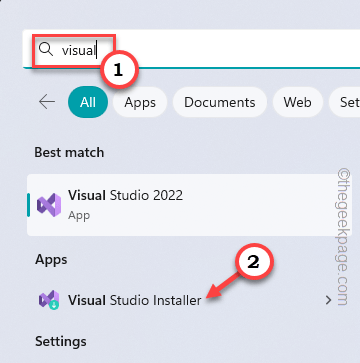Viewport: 360px width, 363px height.
Task: Go back using the left arrow
Action: tap(47, 102)
